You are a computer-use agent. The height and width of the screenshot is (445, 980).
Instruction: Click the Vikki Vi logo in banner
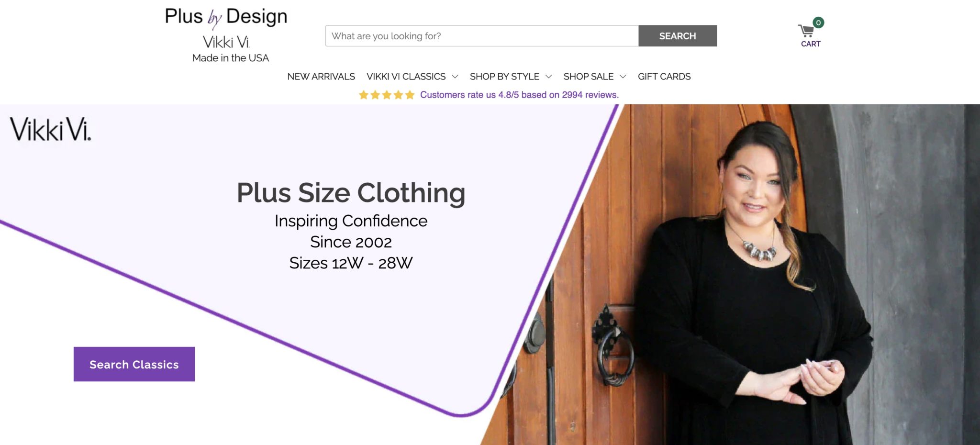(50, 129)
